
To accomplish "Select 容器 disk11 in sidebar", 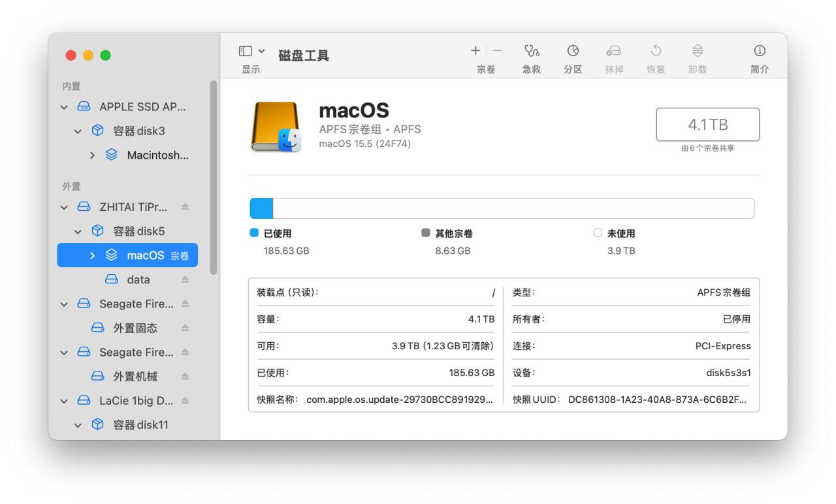I will click(127, 425).
